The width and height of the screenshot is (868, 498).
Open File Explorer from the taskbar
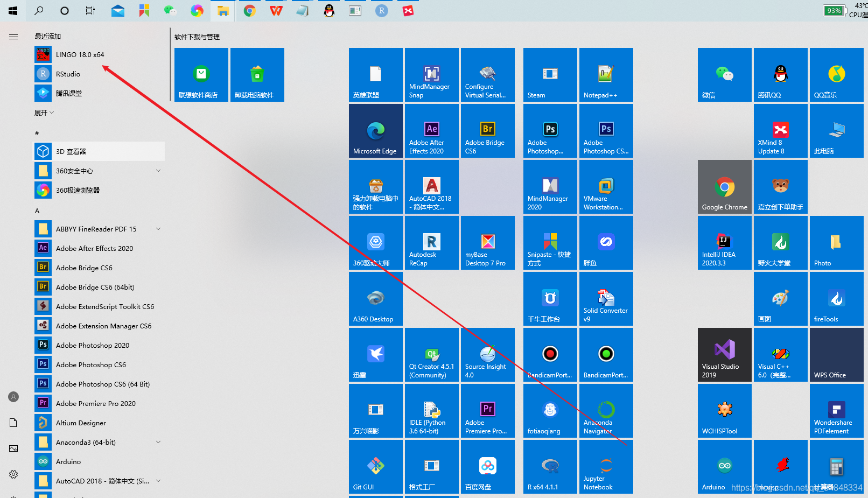pos(223,11)
